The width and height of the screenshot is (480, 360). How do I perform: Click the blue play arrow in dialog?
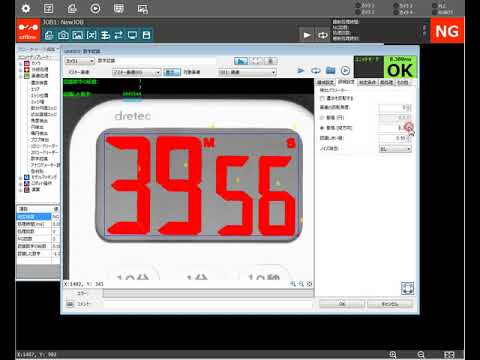coord(301,71)
